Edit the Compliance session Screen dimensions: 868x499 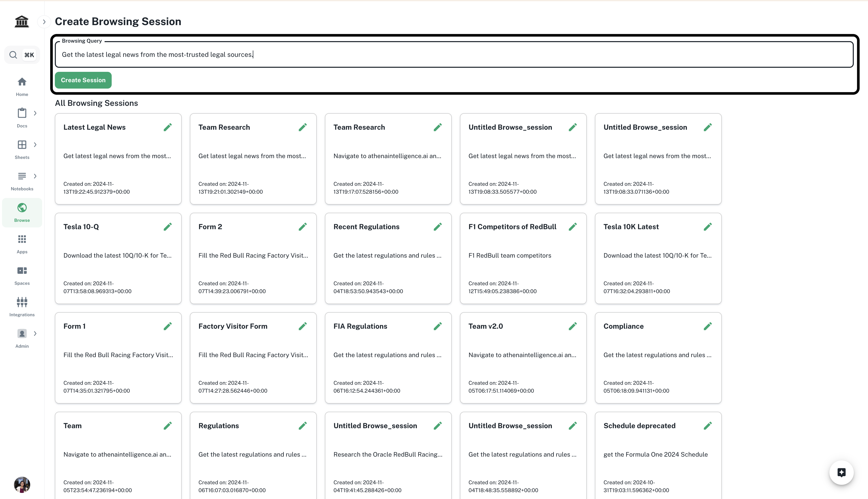coord(708,326)
